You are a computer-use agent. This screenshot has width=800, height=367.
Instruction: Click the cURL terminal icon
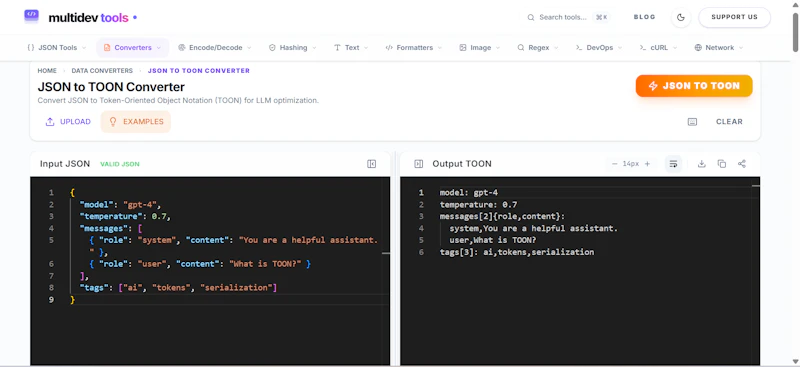pyautogui.click(x=643, y=47)
